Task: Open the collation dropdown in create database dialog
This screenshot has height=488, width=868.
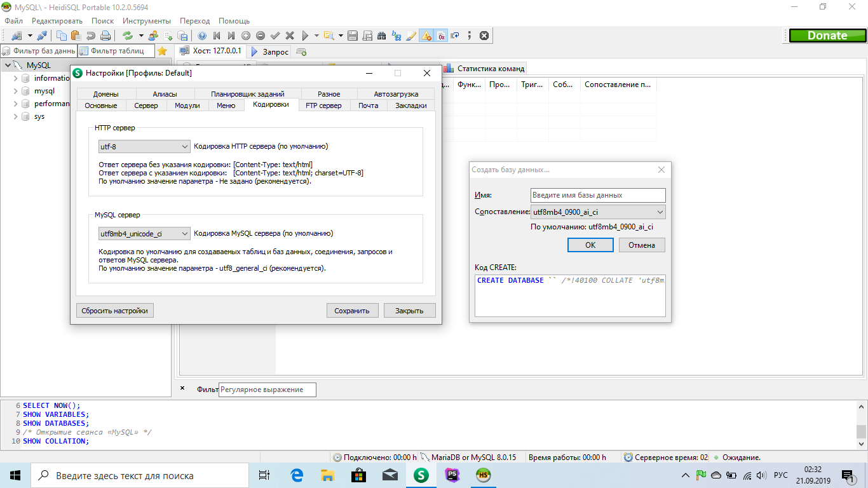Action: (x=598, y=212)
